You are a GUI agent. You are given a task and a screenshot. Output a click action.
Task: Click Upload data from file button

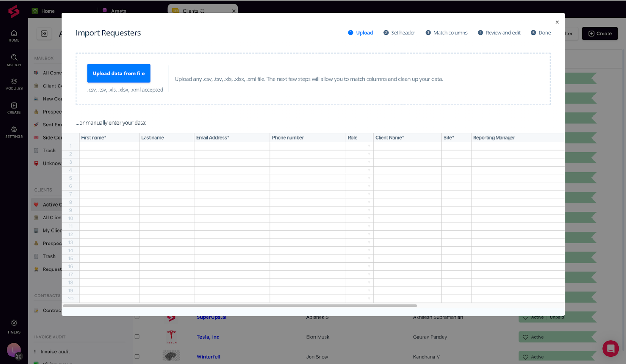coord(119,74)
